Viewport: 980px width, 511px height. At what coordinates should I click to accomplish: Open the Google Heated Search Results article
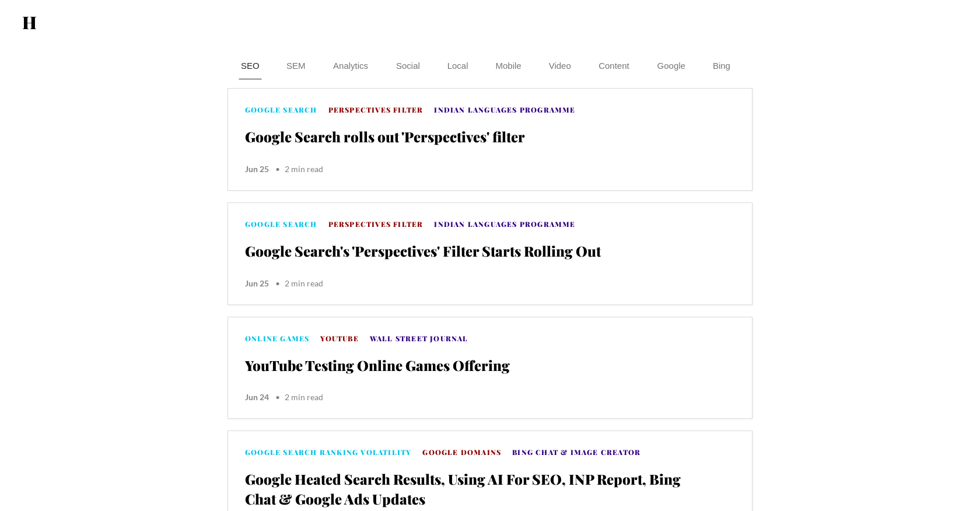click(x=463, y=490)
